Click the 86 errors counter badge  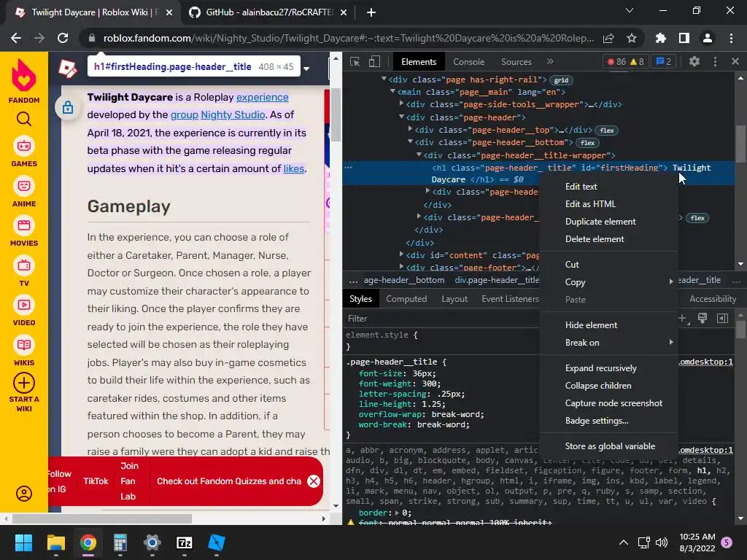[x=625, y=61]
